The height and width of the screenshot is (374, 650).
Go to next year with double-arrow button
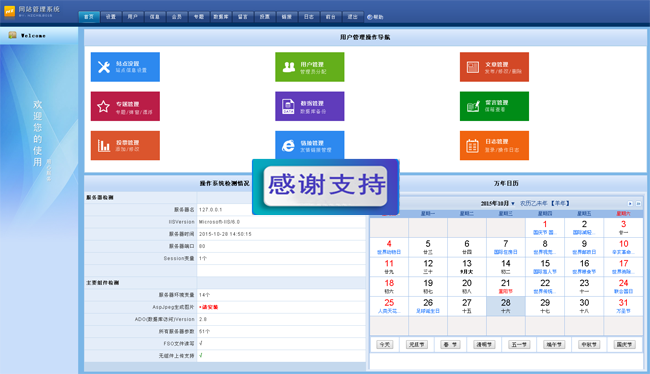(x=638, y=204)
